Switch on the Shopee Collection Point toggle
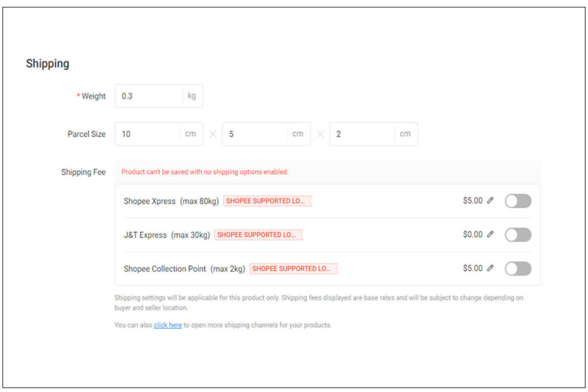This screenshot has height=392, width=588. 517,269
